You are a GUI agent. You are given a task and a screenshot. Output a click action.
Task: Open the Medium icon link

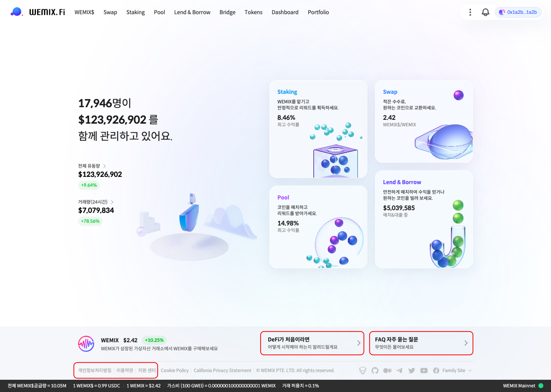coord(387,371)
